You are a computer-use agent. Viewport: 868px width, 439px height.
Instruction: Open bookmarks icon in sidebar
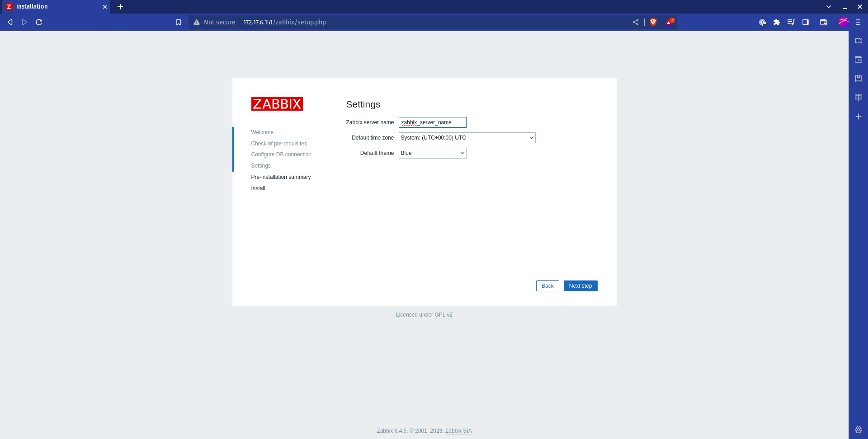[x=859, y=79]
